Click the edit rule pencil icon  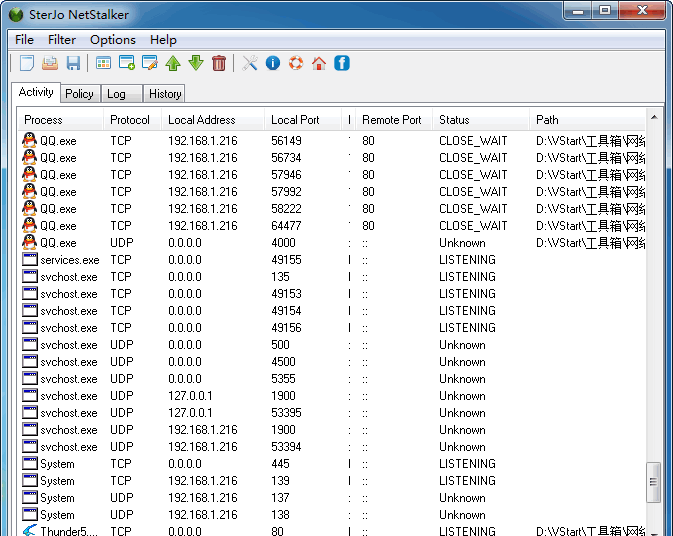click(x=150, y=63)
